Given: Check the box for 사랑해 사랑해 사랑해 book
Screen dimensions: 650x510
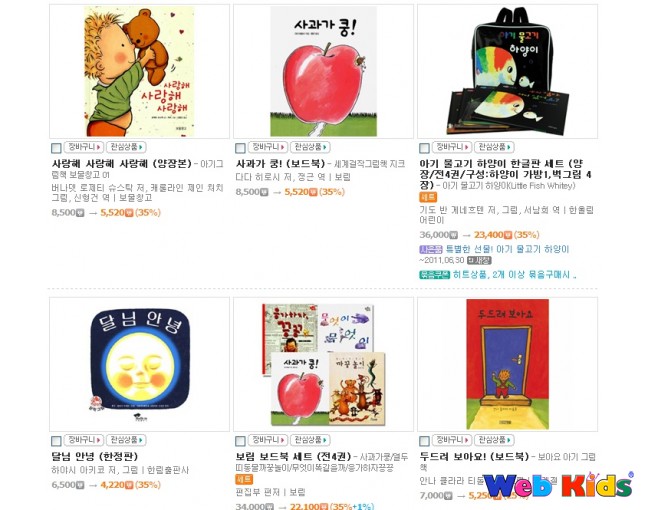Looking at the screenshot, I should pyautogui.click(x=56, y=148).
